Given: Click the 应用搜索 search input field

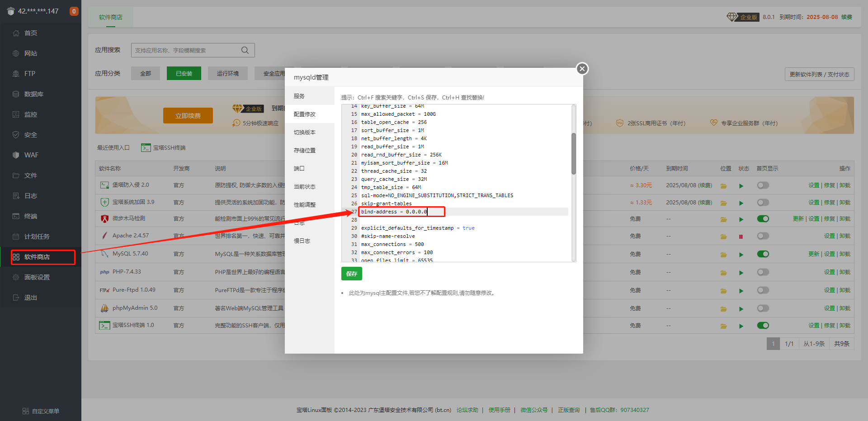Looking at the screenshot, I should point(193,50).
